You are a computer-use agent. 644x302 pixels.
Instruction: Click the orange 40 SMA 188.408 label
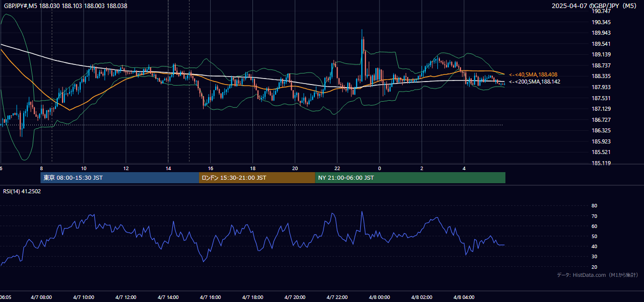coord(533,74)
